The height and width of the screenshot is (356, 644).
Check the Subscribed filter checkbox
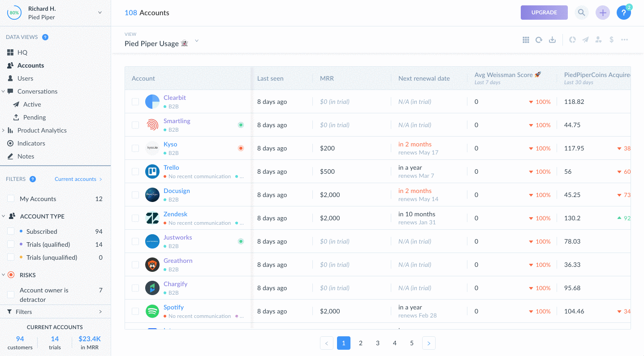click(x=11, y=232)
